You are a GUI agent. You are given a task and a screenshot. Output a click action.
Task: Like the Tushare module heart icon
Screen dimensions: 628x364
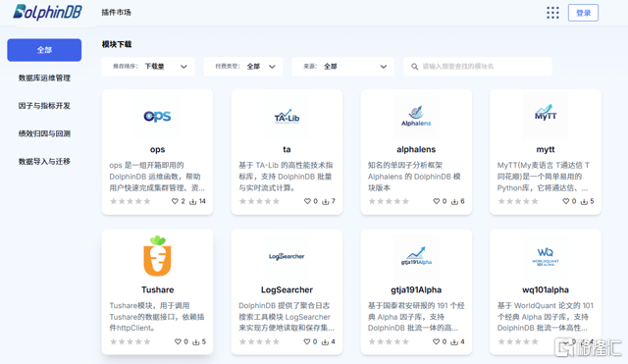point(179,341)
